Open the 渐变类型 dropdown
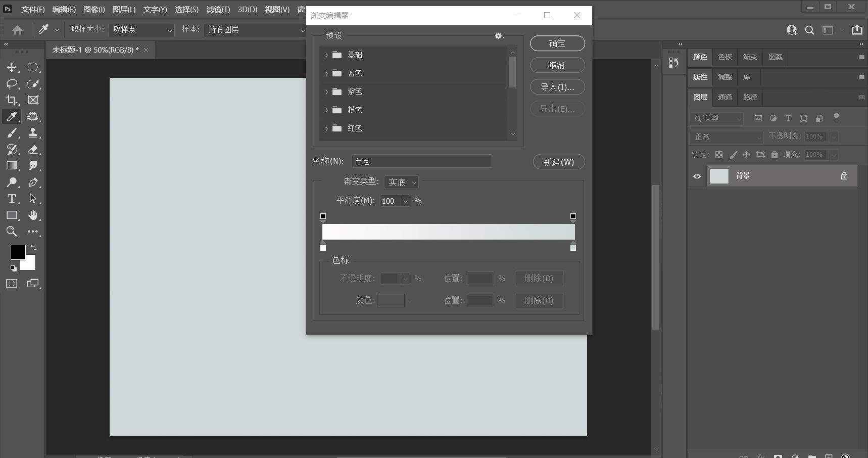Image resolution: width=868 pixels, height=458 pixels. [x=401, y=182]
